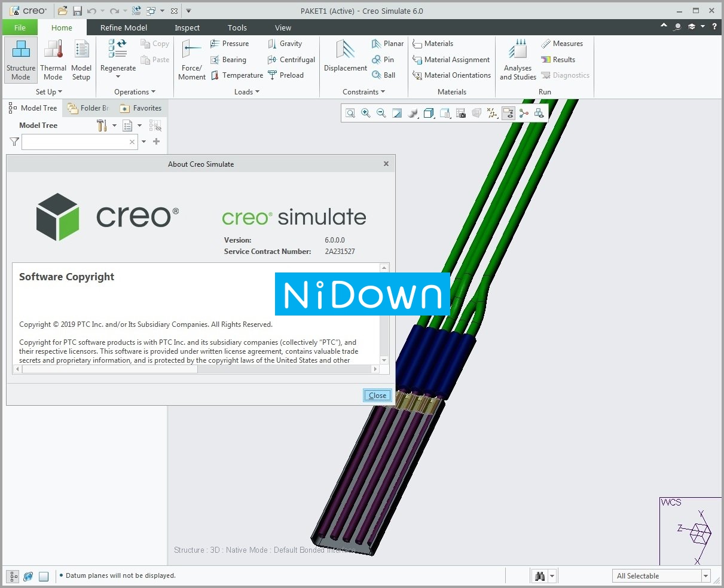Viewport: 724px width, 588px height.
Task: Expand the Set Up group dropdown
Action: [49, 92]
